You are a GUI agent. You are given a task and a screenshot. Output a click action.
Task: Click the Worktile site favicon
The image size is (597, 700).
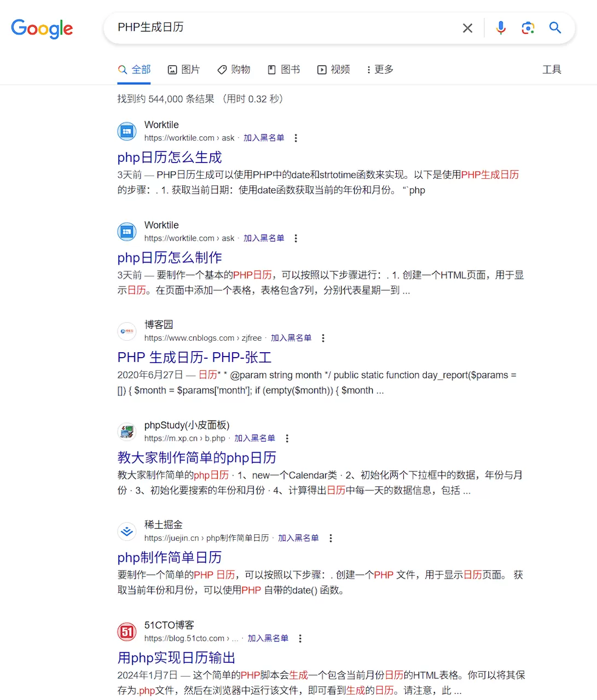tap(126, 131)
